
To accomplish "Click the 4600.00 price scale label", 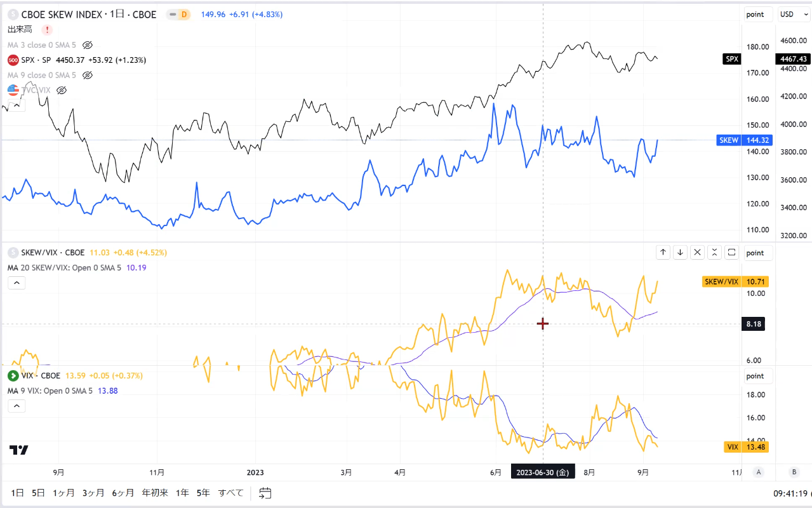I will pyautogui.click(x=794, y=41).
